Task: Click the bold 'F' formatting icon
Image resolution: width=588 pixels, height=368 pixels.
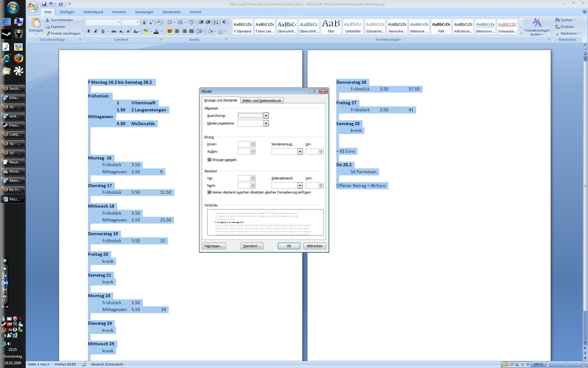Action: pyautogui.click(x=89, y=31)
